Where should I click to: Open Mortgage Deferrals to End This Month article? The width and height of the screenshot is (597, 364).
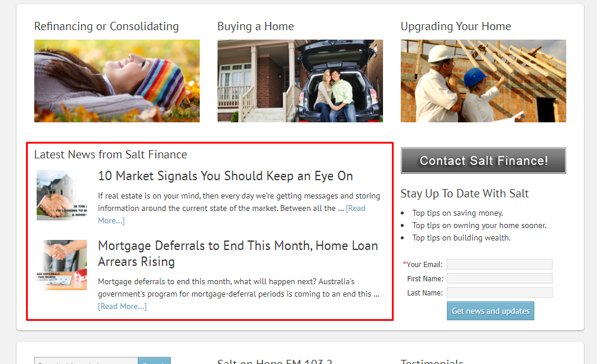238,253
